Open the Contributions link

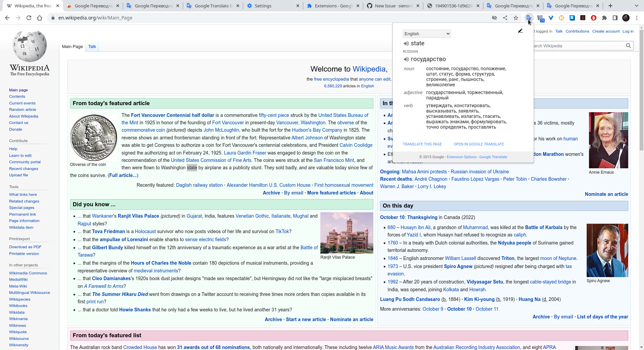tap(577, 31)
